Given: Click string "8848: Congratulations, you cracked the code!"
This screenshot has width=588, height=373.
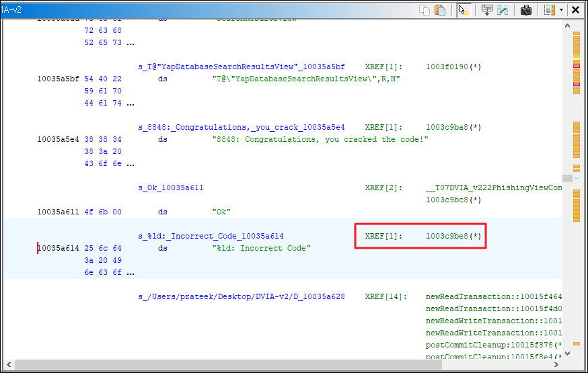Looking at the screenshot, I should (320, 139).
